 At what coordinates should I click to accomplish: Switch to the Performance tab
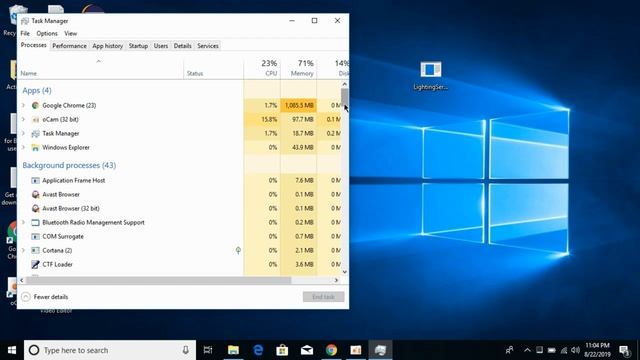[69, 46]
